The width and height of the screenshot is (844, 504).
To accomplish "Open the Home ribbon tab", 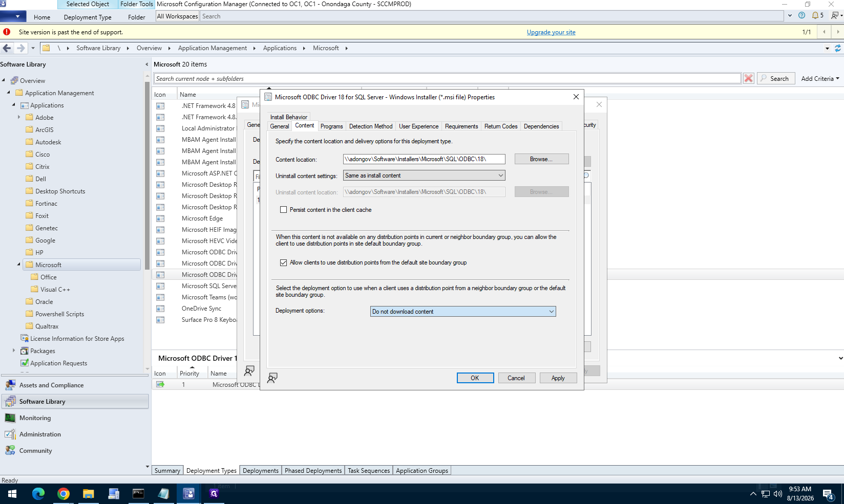I will (42, 17).
